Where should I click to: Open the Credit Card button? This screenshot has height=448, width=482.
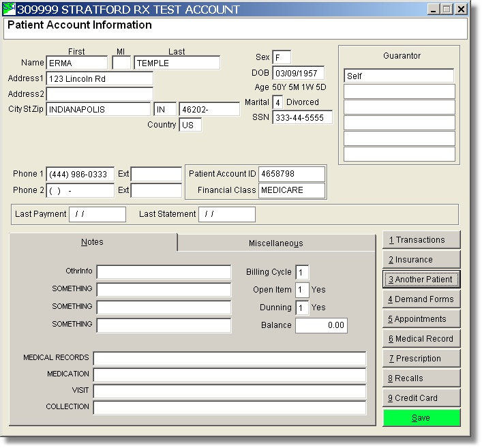(x=421, y=398)
